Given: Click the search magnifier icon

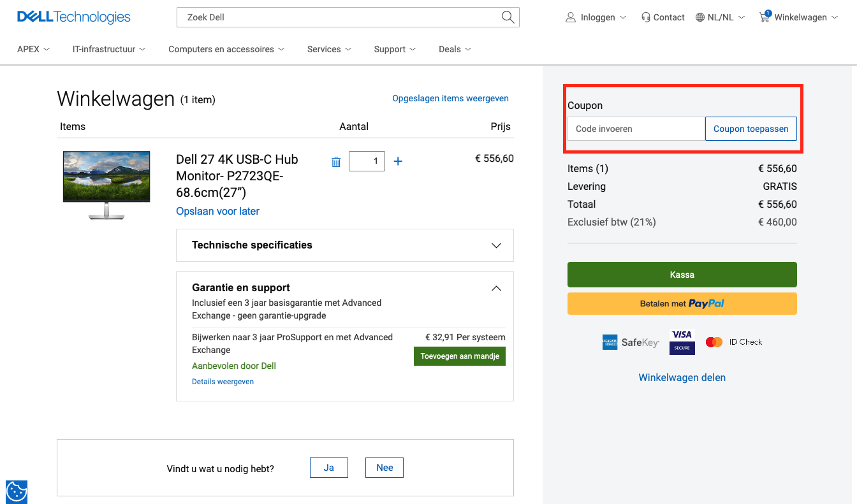Looking at the screenshot, I should tap(508, 17).
